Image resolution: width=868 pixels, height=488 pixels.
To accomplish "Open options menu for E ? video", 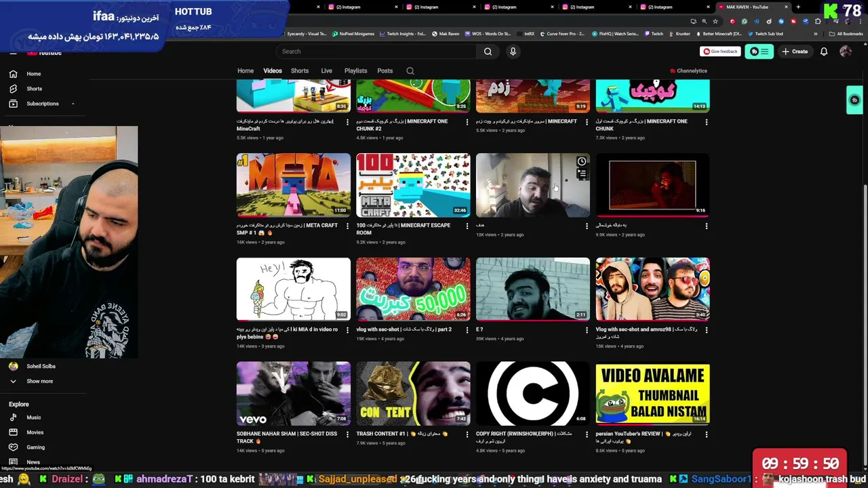I will pos(587,330).
